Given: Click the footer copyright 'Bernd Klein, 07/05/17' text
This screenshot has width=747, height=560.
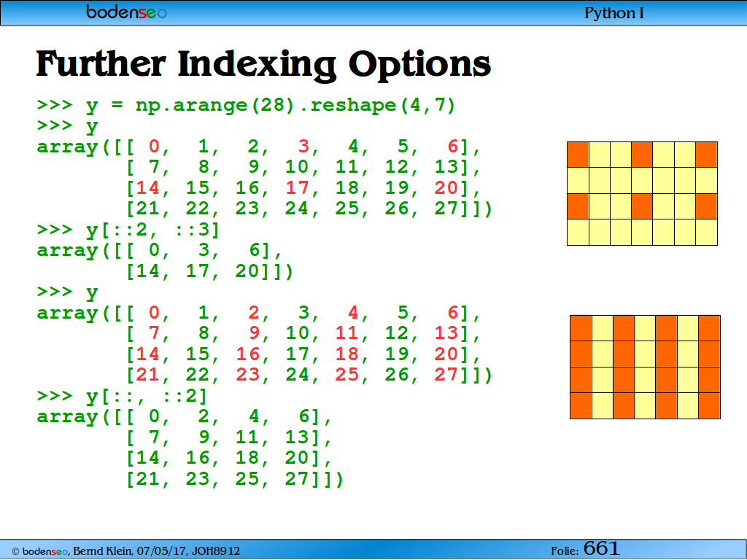Looking at the screenshot, I should click(x=131, y=551).
